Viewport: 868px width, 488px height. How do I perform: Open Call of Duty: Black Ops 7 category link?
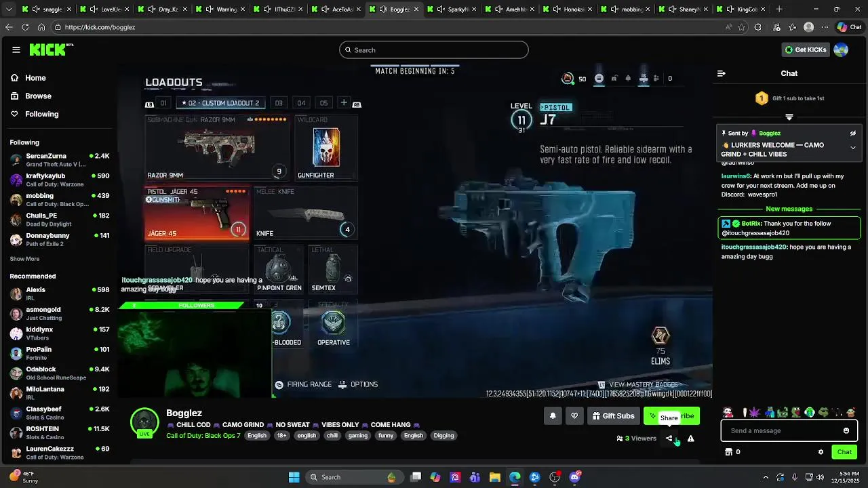203,436
